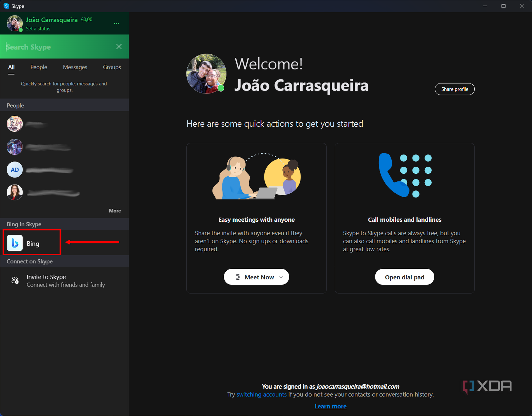Click Call mobiles and landlines heading
Viewport: 532px width, 416px height.
405,220
